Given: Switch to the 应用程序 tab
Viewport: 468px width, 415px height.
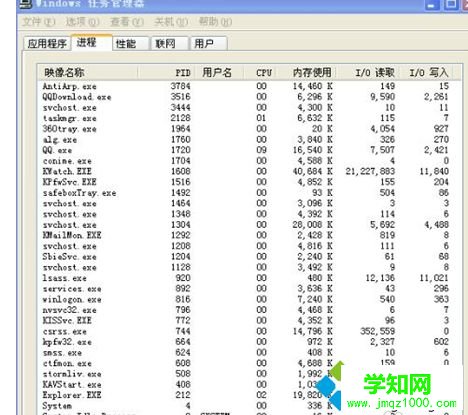Looking at the screenshot, I should [47, 44].
